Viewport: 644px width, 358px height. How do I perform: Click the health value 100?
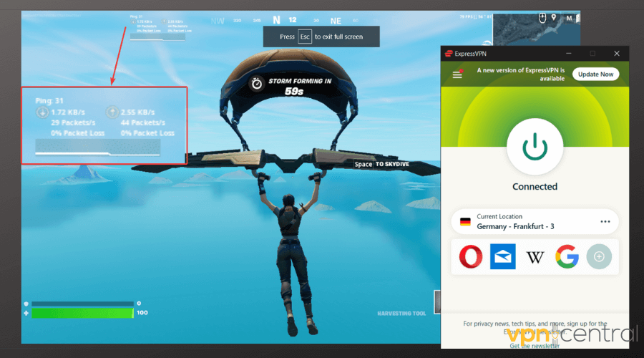[142, 313]
